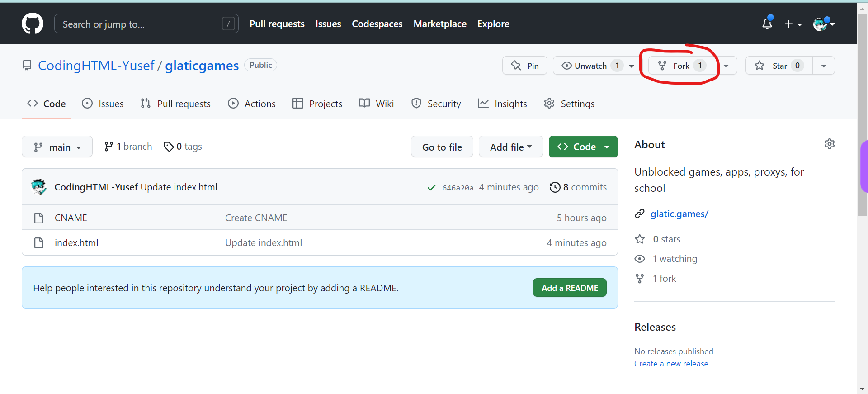
Task: Click the branch icon showing 1 branch
Action: (108, 147)
